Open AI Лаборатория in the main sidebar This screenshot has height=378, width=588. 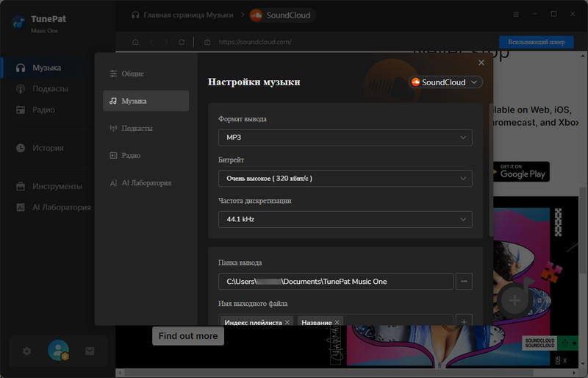[x=61, y=207]
